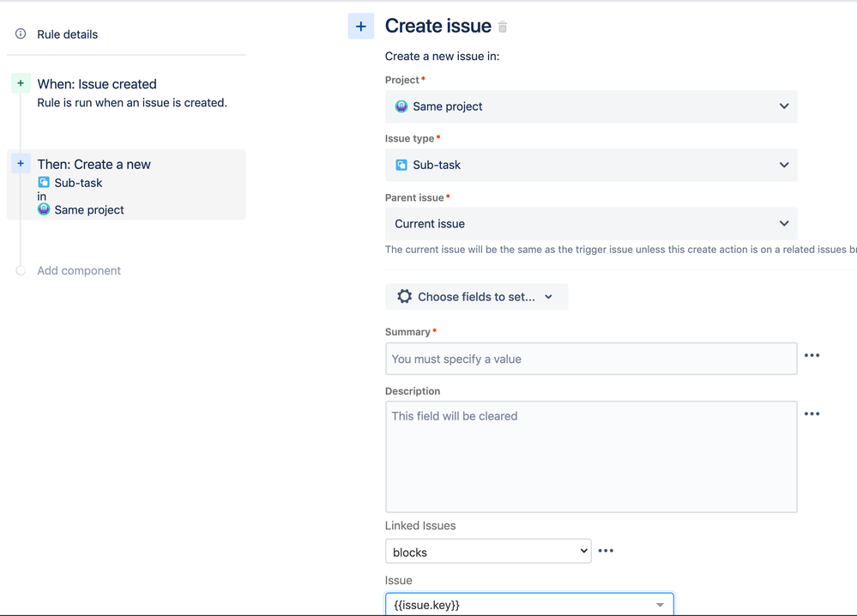Click into the Description text area
857x616 pixels.
coord(591,456)
